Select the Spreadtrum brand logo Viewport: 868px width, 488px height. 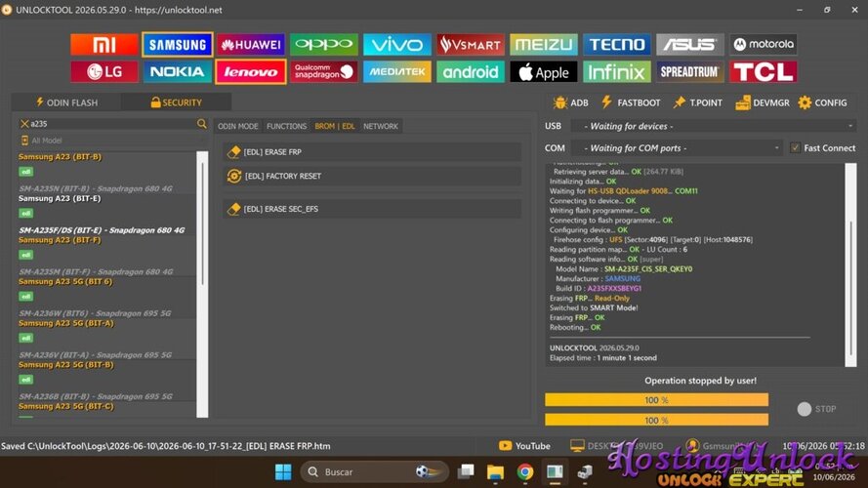689,72
